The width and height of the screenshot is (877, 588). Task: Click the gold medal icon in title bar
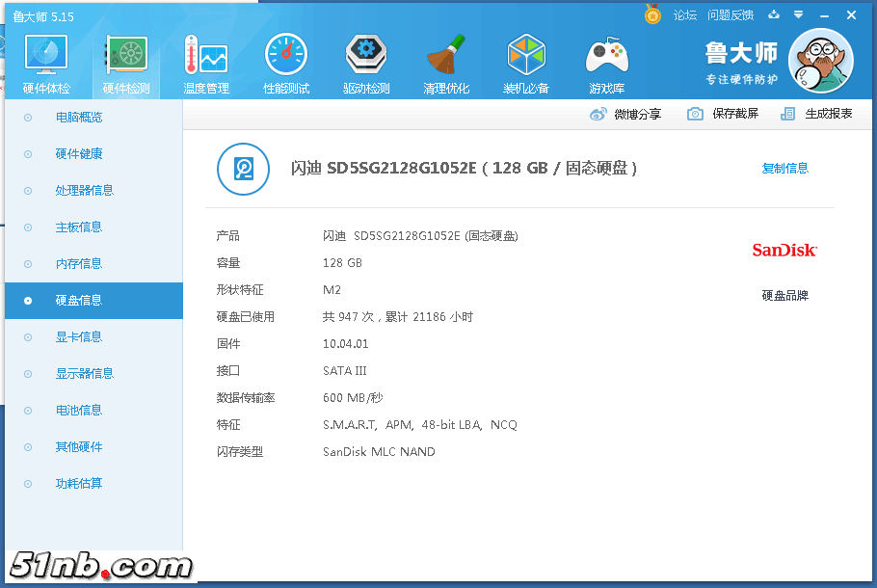652,15
